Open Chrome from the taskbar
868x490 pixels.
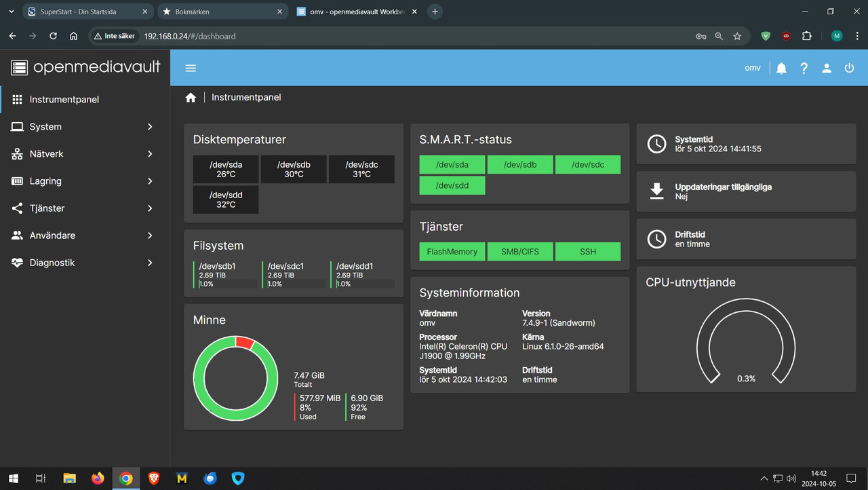pyautogui.click(x=125, y=478)
